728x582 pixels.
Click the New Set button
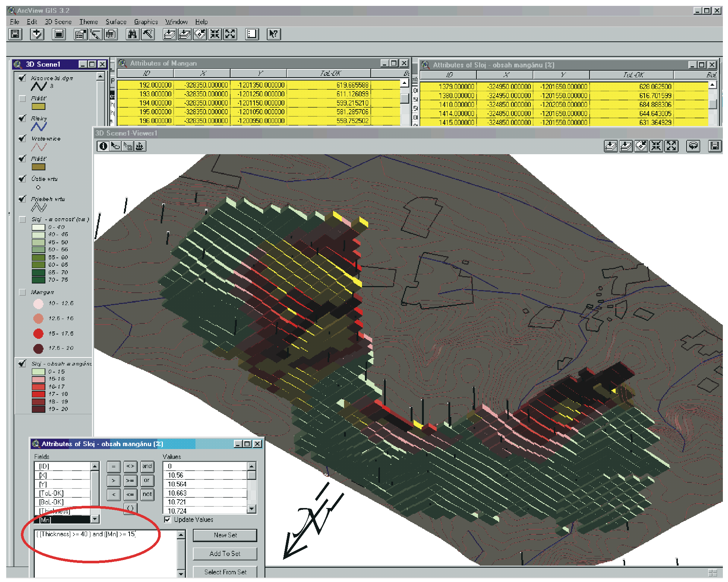[225, 535]
